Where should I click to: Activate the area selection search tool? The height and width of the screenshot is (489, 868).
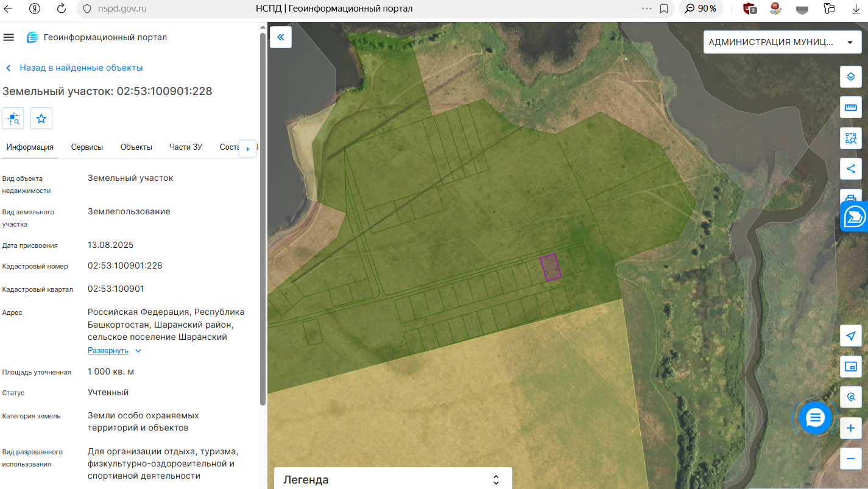(851, 138)
